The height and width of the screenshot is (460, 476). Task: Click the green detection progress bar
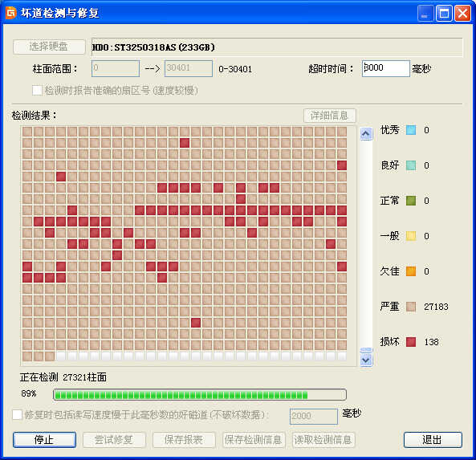point(199,394)
